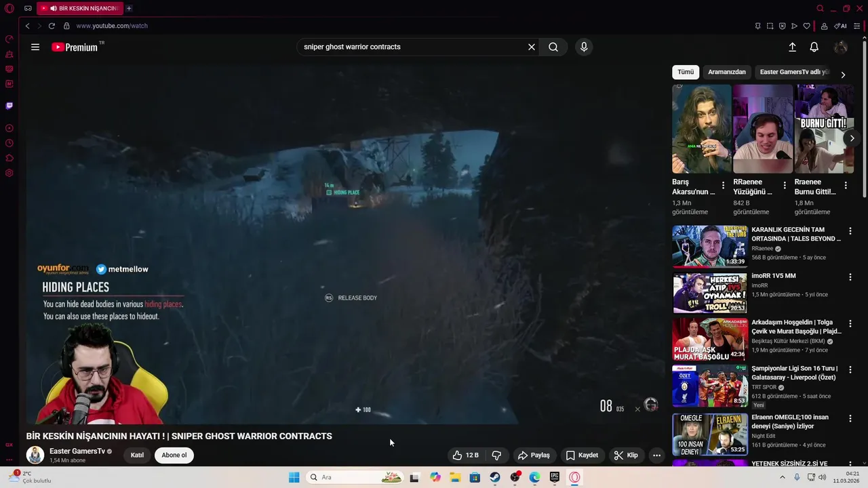Open the RRaenee Yüzüğünü short thumbnail
The width and height of the screenshot is (868, 488).
762,129
